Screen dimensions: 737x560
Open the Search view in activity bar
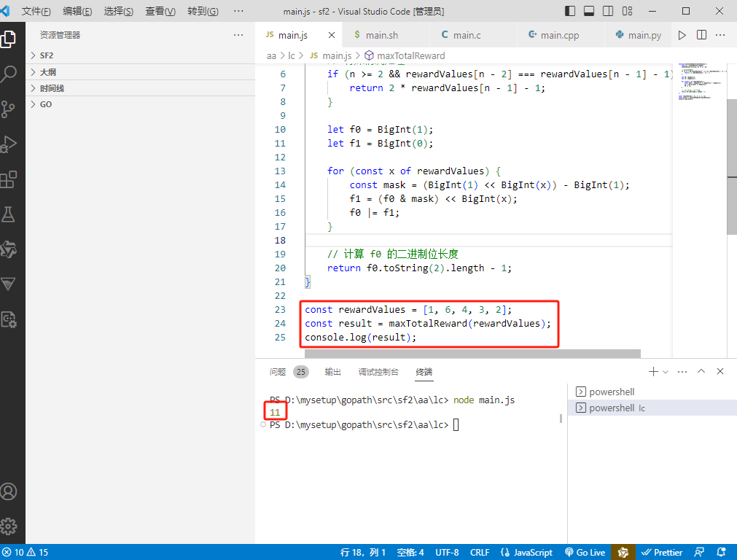click(x=9, y=74)
